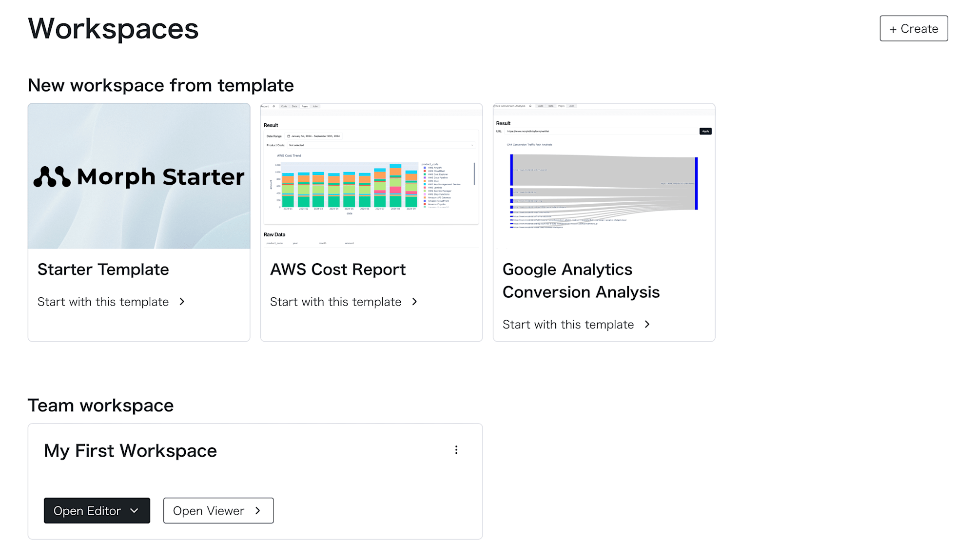Click chevron arrow beside AWS Cost Report link
Image resolution: width=975 pixels, height=560 pixels.
tap(414, 302)
